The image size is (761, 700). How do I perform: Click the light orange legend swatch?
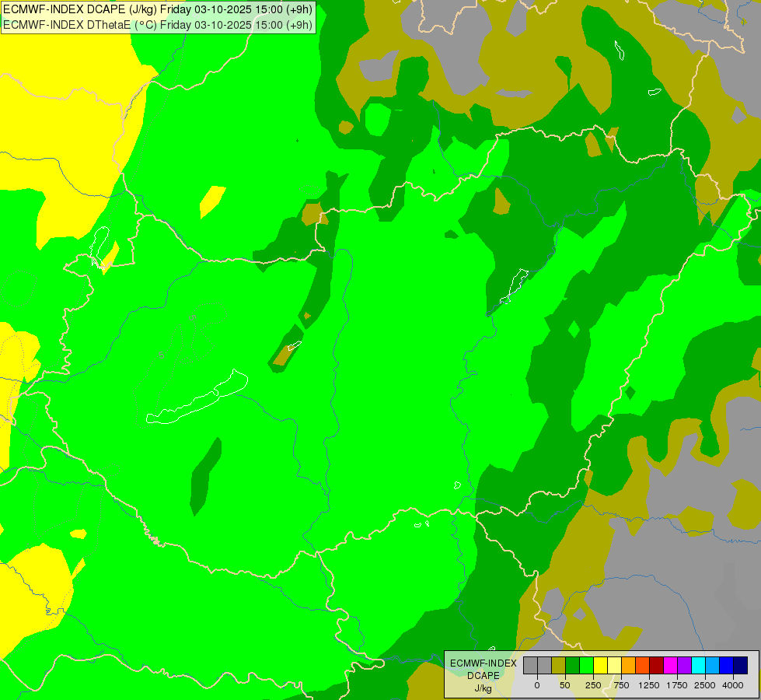[x=629, y=665]
